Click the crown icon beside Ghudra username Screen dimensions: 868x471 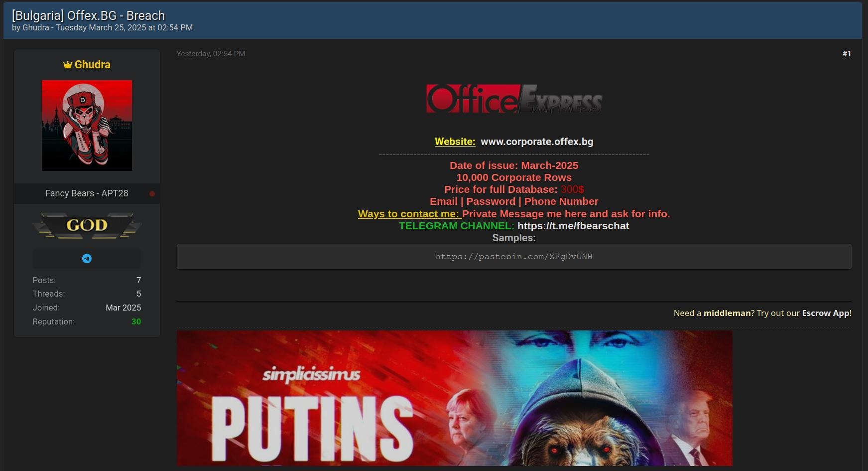point(68,65)
